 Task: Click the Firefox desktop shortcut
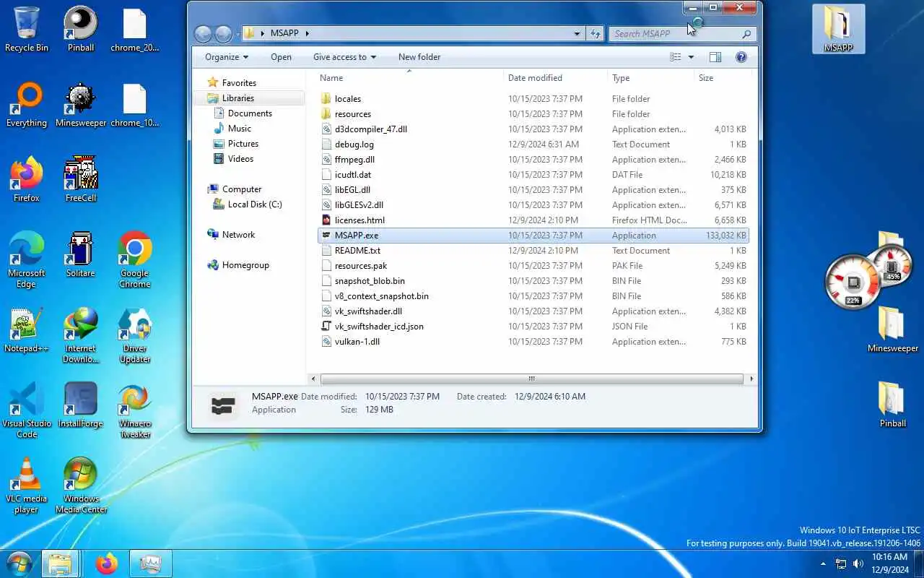(x=27, y=180)
